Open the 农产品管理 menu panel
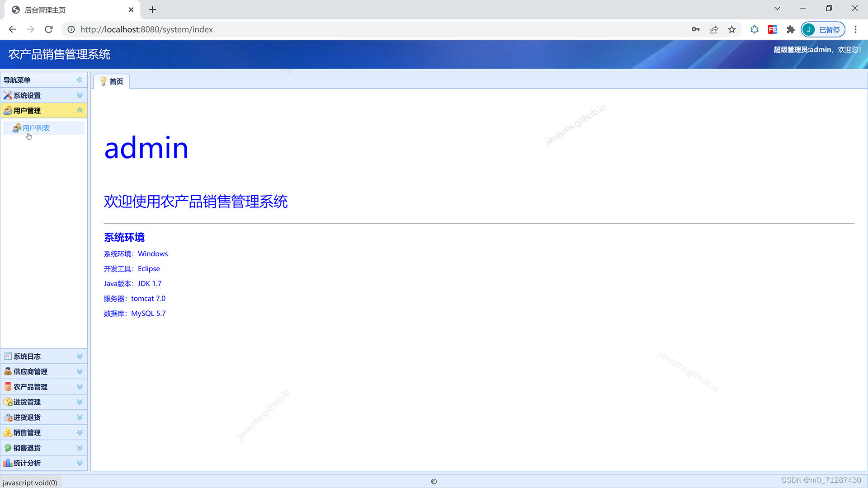868x488 pixels. pos(30,387)
